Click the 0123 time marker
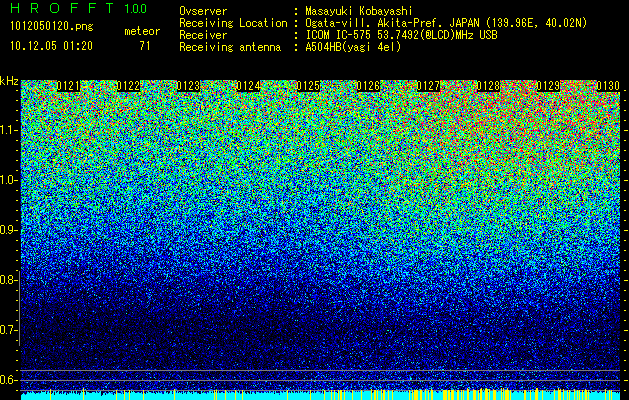The width and height of the screenshot is (629, 400). click(x=188, y=86)
